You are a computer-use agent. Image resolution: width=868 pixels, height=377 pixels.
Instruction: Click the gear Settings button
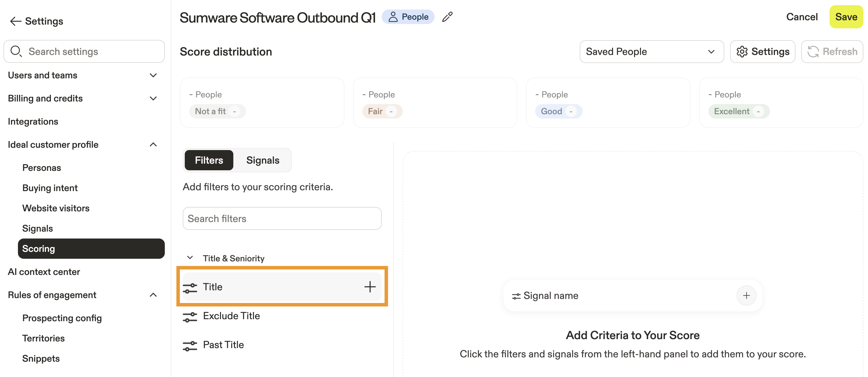coord(762,51)
